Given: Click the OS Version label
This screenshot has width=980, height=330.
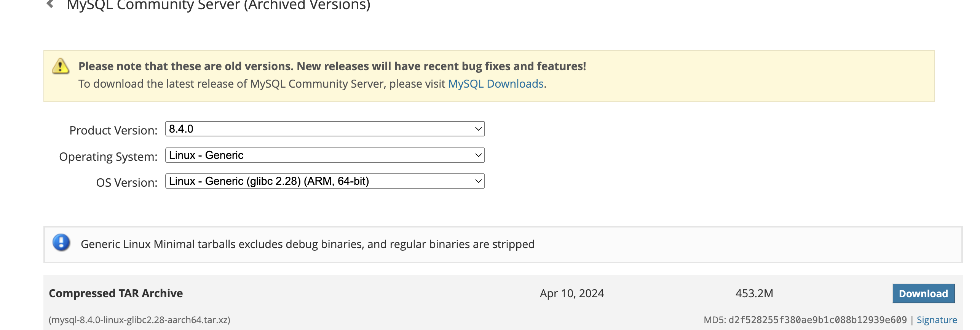Looking at the screenshot, I should [x=127, y=183].
